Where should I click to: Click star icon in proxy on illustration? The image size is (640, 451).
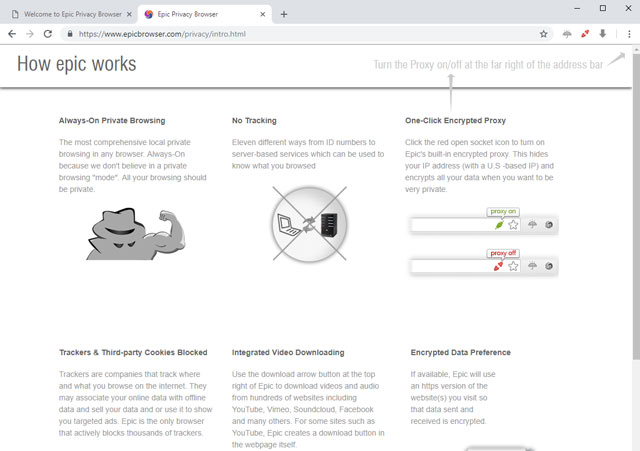pyautogui.click(x=513, y=224)
